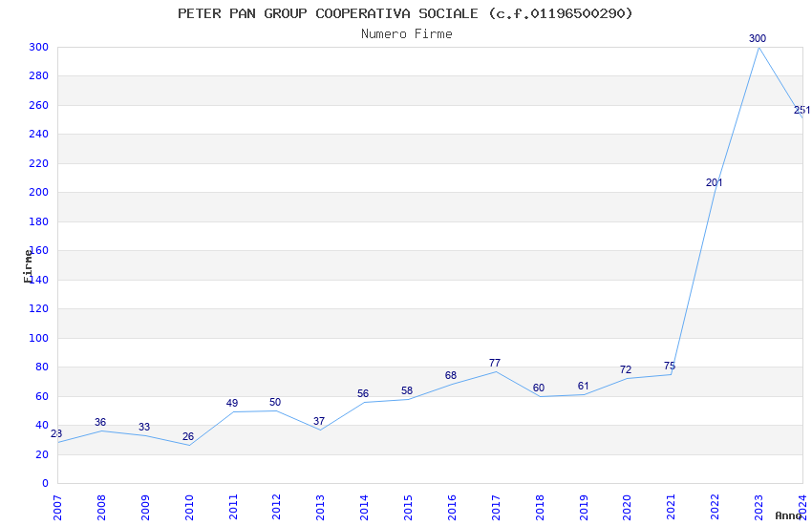
Task: Click the Anno axis title
Action: point(788,515)
